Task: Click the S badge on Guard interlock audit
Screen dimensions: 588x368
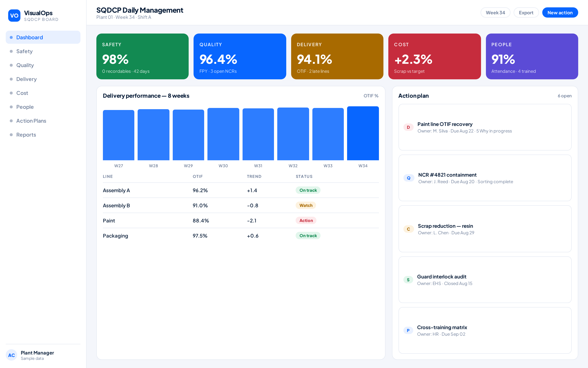Action: (x=408, y=280)
